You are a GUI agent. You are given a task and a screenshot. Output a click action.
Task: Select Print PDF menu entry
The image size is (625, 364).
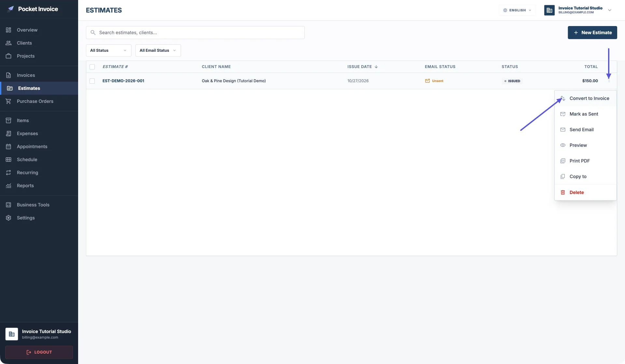(x=585, y=161)
